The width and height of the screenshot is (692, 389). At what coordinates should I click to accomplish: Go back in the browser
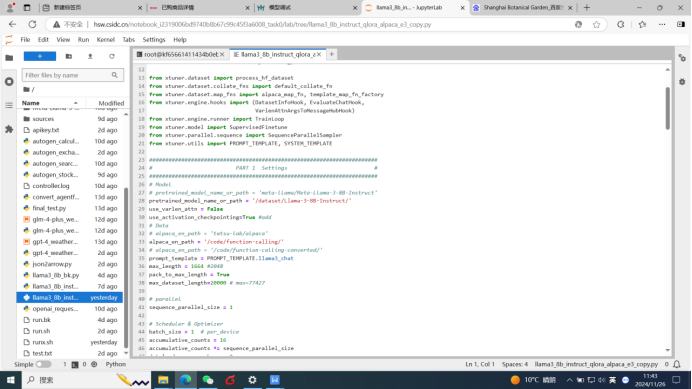(x=12, y=24)
